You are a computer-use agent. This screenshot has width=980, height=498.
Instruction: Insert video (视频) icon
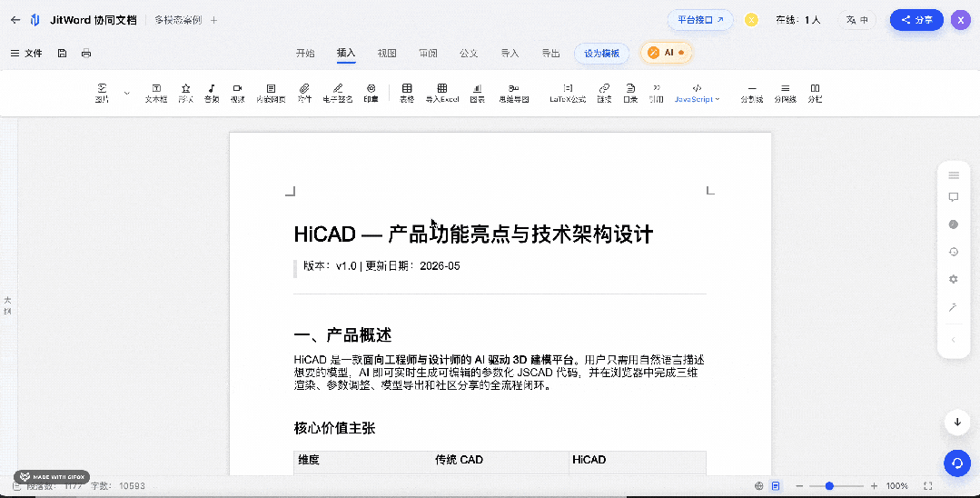coord(237,88)
